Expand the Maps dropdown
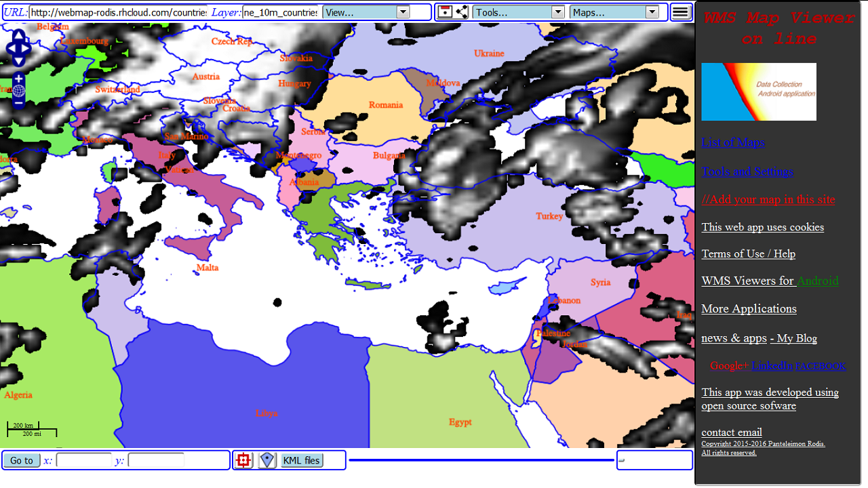The width and height of the screenshot is (868, 488). pos(653,12)
